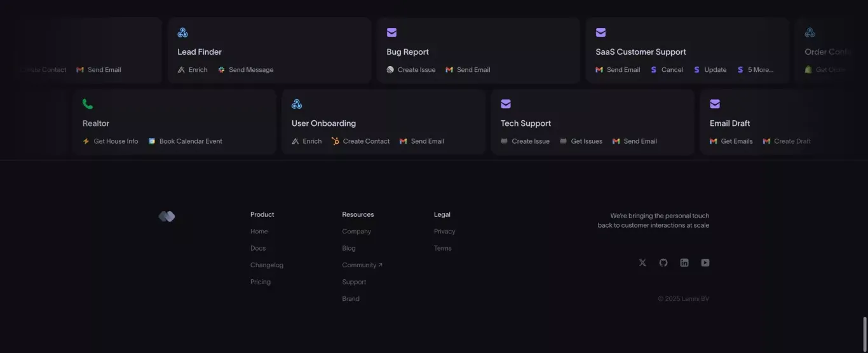Click the Tech Support card's mail icon
This screenshot has width=868, height=353.
pyautogui.click(x=506, y=104)
